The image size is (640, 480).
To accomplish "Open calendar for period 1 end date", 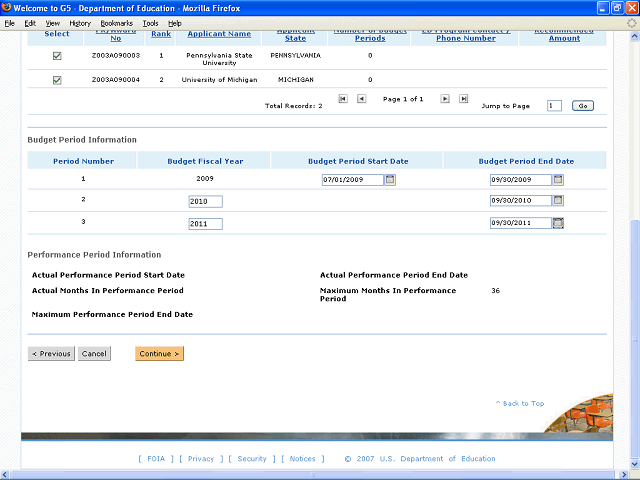I will [x=559, y=180].
